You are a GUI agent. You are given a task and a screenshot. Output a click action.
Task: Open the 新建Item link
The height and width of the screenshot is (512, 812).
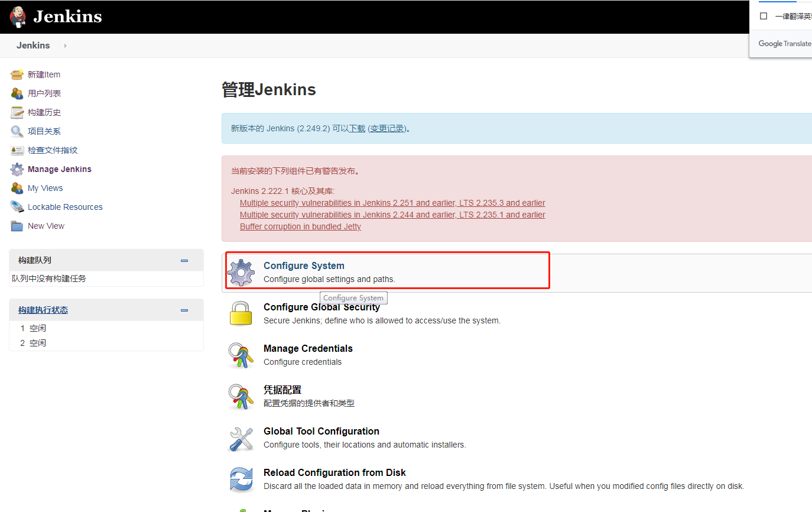click(x=44, y=74)
